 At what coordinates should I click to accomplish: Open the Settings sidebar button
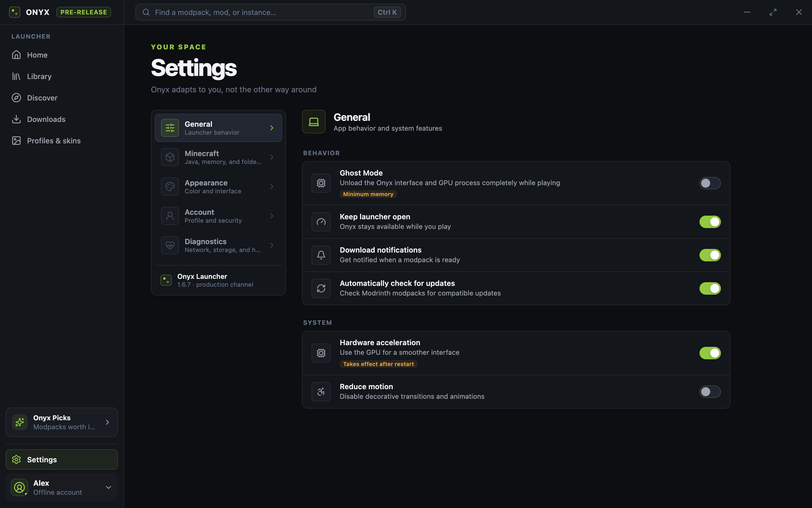tap(62, 459)
